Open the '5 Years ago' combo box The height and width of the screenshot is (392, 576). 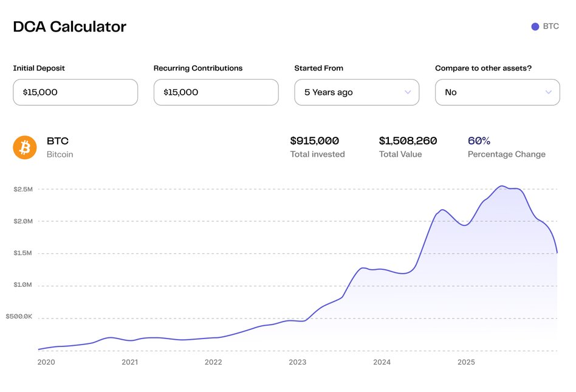tap(356, 92)
